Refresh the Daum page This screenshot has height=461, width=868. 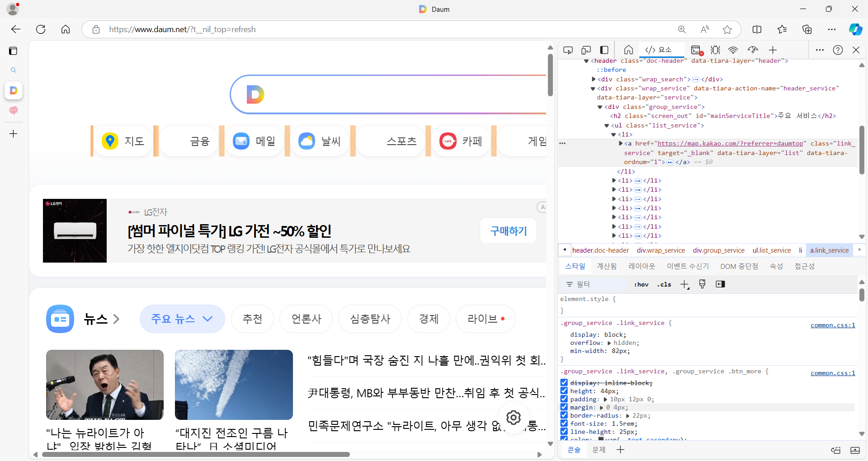pos(41,29)
